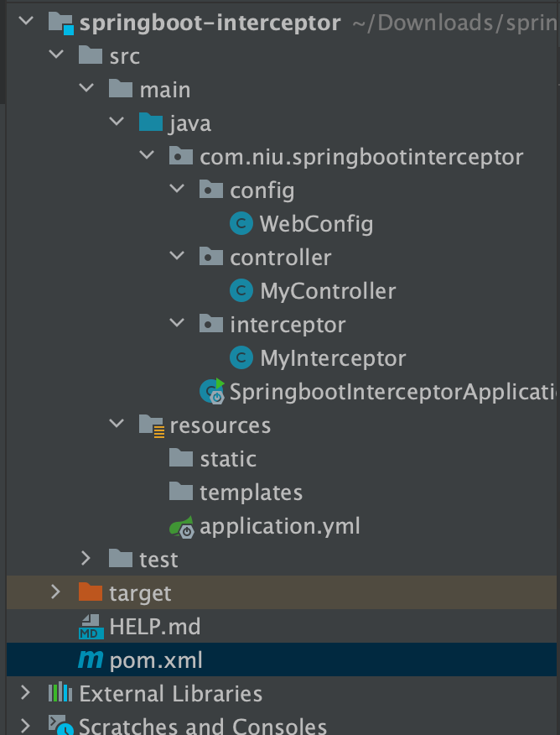Click the Scratches and Consoles icon
The height and width of the screenshot is (735, 560).
60,725
